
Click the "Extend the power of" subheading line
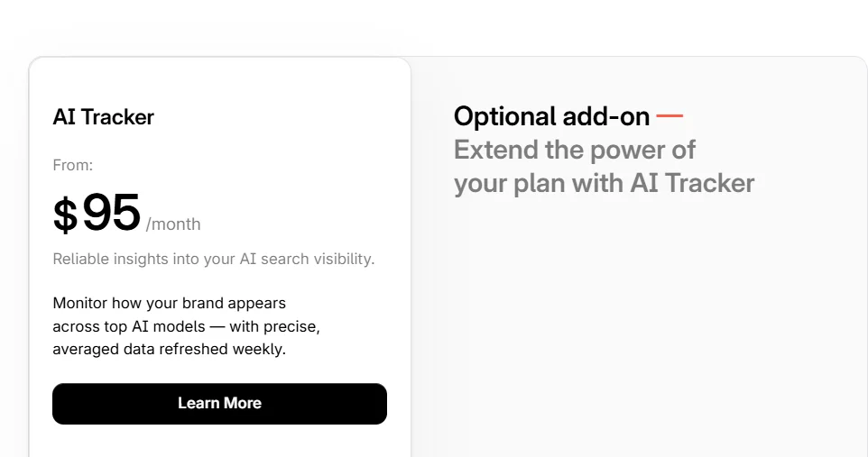575,150
